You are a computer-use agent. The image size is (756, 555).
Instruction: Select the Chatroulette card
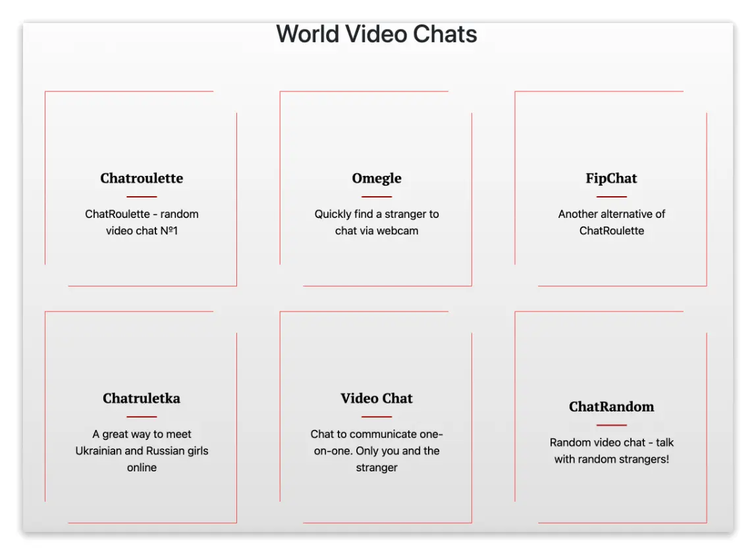(142, 188)
